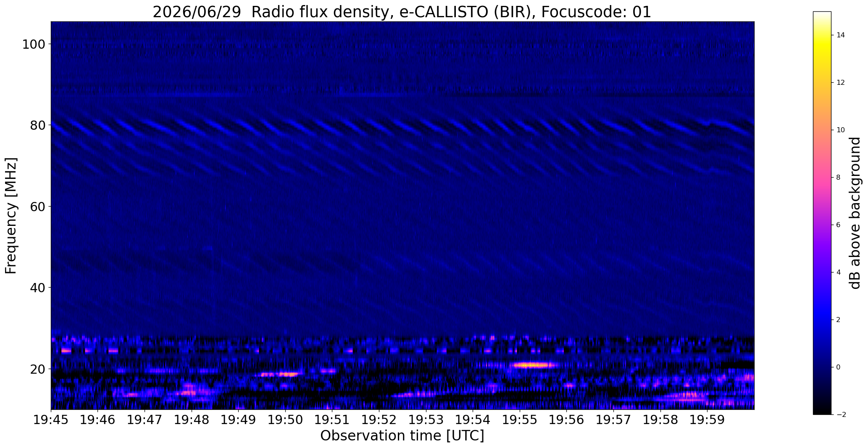Click the 19:47 time tick label
Image resolution: width=868 pixels, height=448 pixels.
coord(145,419)
